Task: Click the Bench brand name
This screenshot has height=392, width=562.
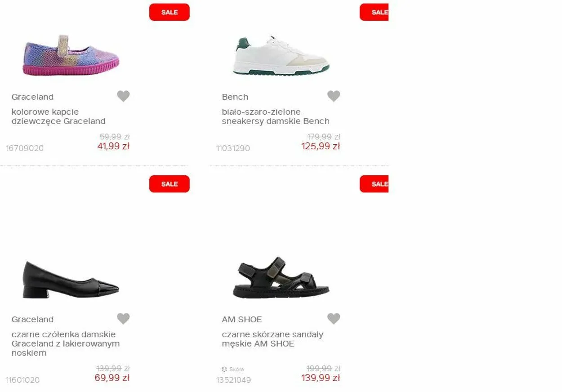Action: (x=235, y=97)
